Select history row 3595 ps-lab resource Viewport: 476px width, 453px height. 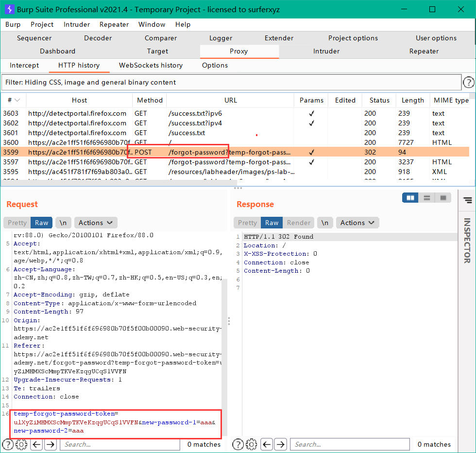point(235,172)
